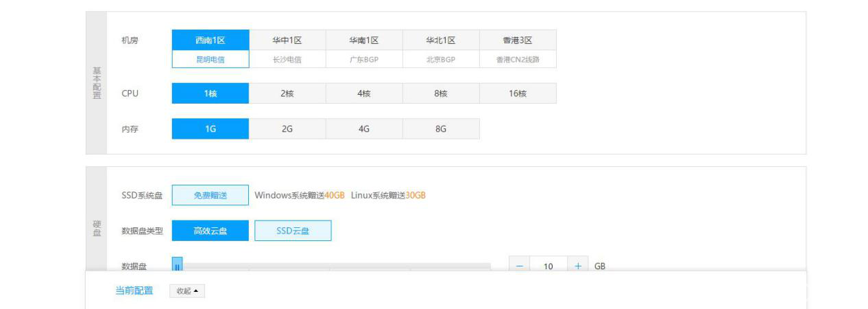Click the 当前配置 label

(134, 291)
